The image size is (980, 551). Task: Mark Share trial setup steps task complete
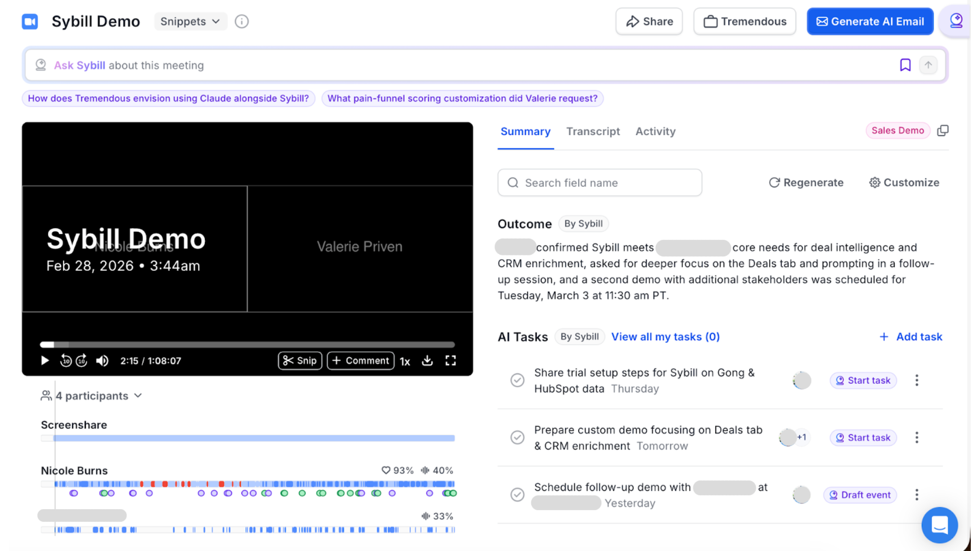517,380
